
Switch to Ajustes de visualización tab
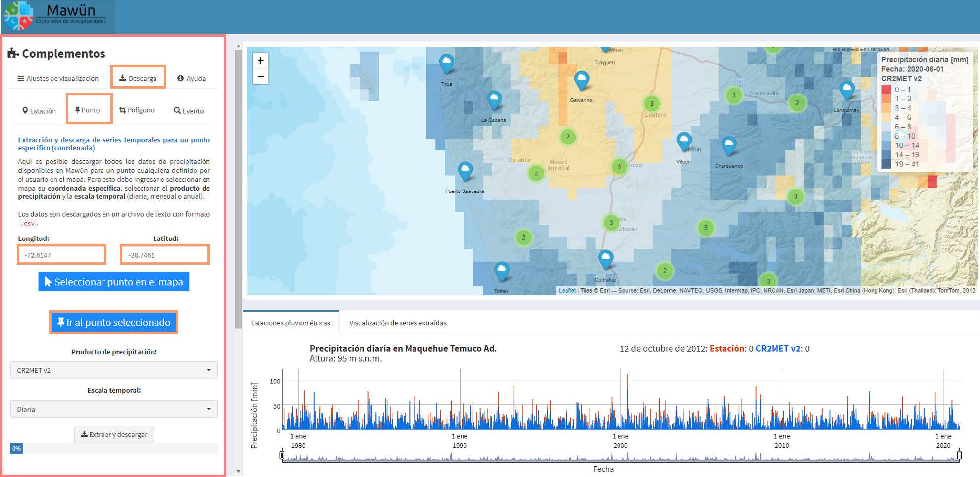point(58,78)
